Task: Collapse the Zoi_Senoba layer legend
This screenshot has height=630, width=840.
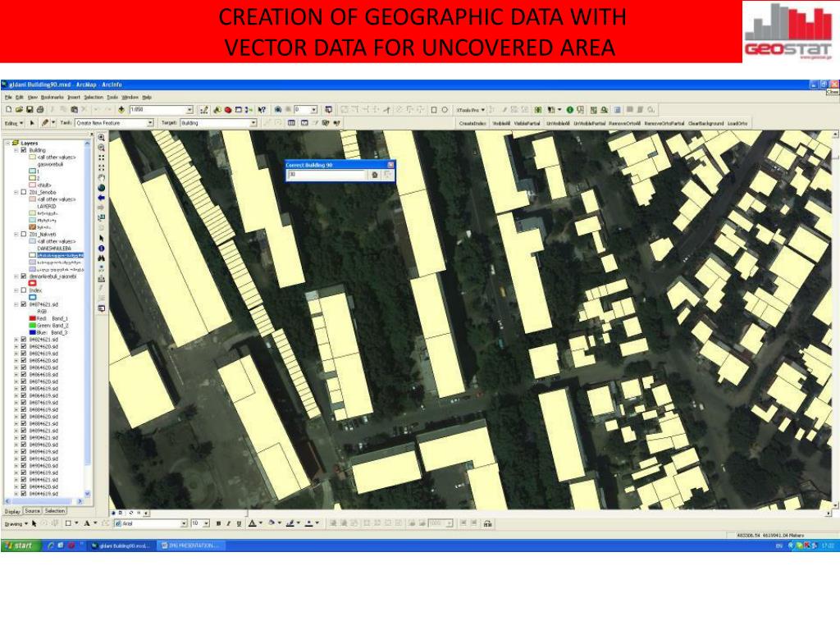Action: (x=16, y=192)
